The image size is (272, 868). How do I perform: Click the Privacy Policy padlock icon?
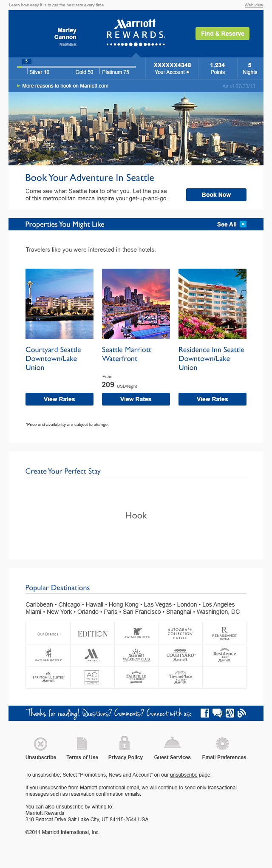125,743
